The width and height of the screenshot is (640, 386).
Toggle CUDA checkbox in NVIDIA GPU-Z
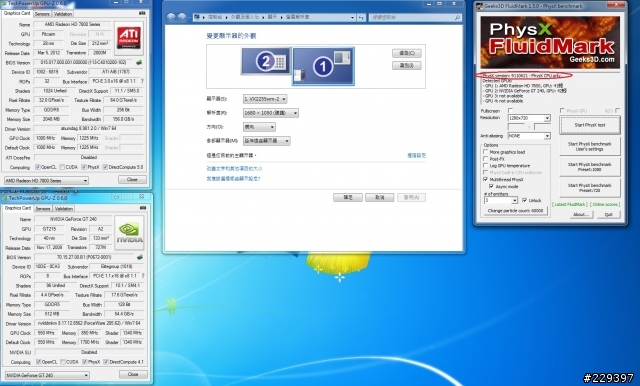pos(63,362)
